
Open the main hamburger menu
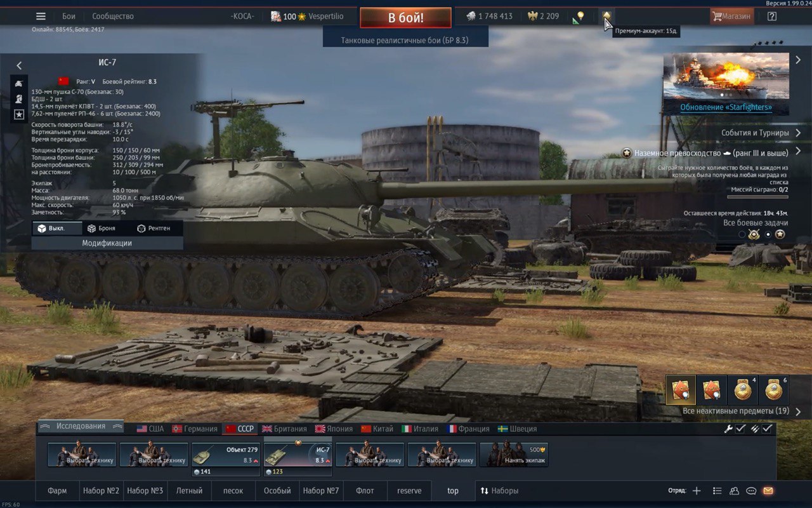coord(41,17)
